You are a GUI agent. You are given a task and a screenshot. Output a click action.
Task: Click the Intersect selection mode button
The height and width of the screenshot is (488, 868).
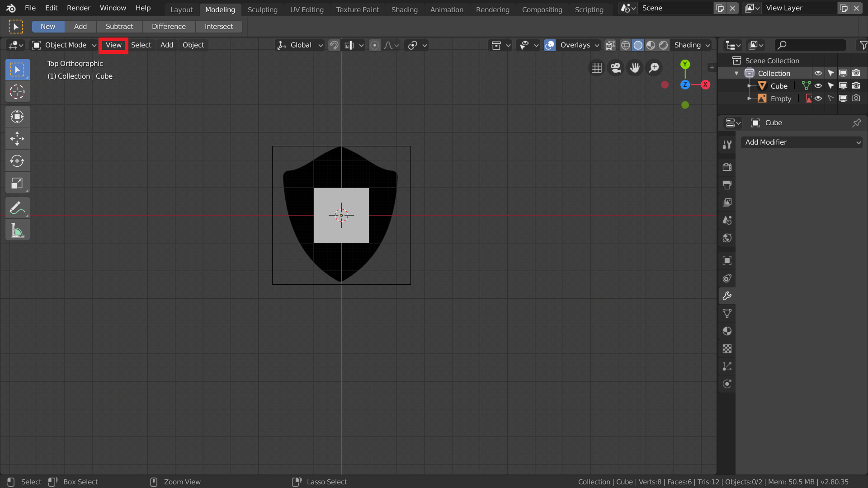219,27
